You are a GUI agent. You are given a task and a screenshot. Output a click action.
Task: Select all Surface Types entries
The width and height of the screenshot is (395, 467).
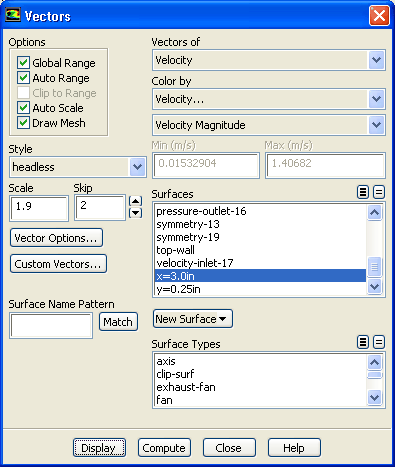click(x=363, y=342)
